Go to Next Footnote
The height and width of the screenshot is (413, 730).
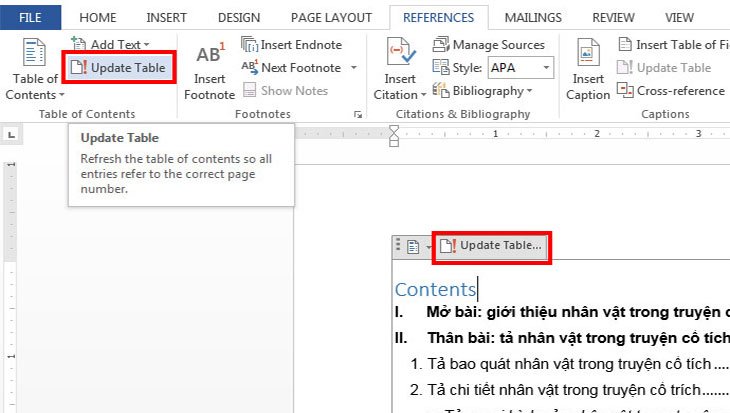292,68
